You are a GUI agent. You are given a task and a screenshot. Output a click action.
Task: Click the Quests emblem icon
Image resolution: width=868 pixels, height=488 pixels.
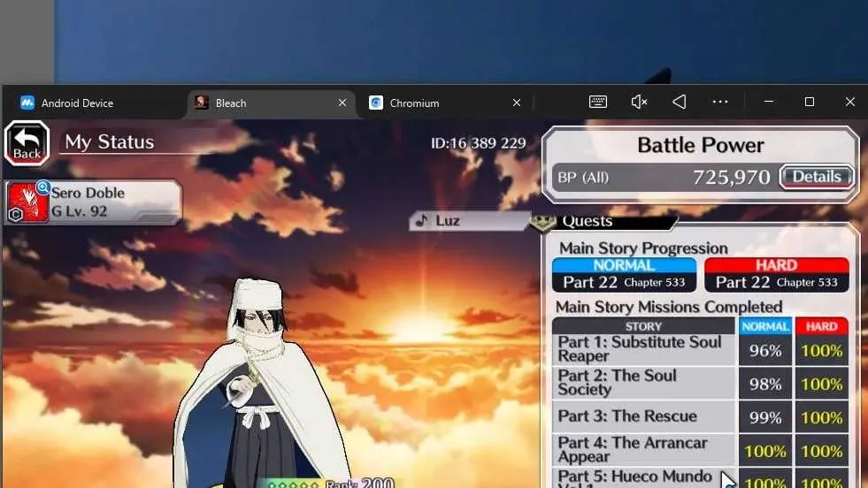pos(543,222)
